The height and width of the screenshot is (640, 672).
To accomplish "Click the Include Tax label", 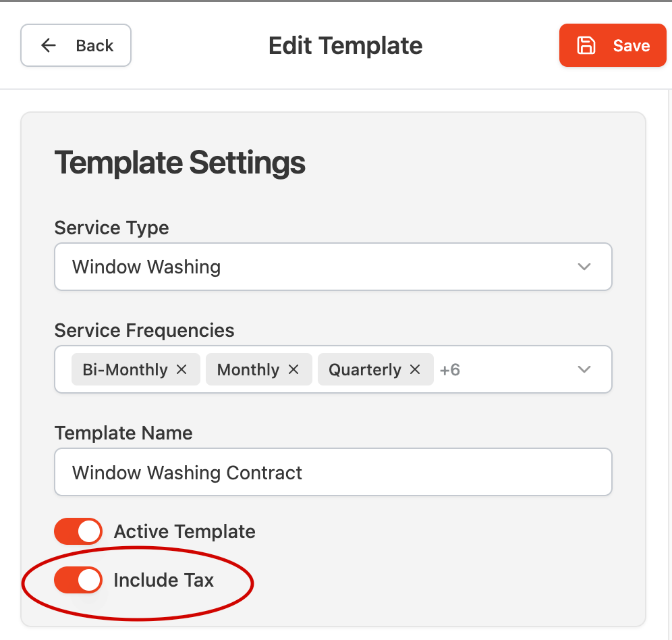I will pos(164,580).
